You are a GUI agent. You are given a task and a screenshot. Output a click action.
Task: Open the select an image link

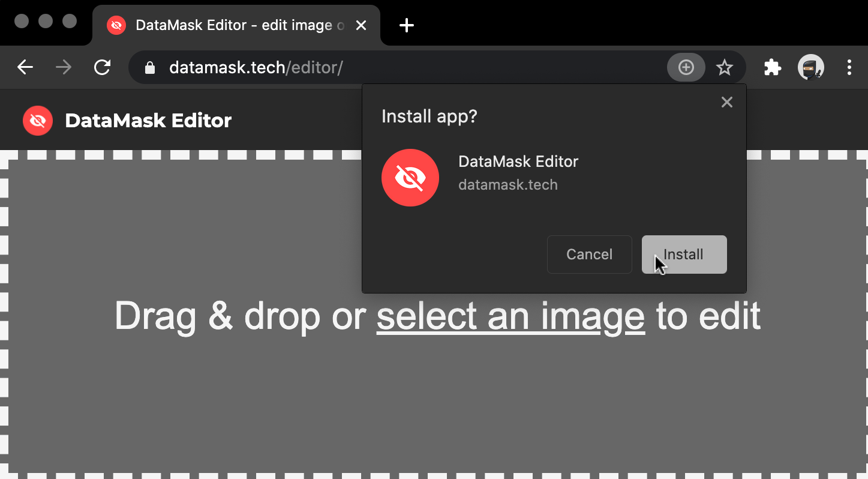point(510,316)
